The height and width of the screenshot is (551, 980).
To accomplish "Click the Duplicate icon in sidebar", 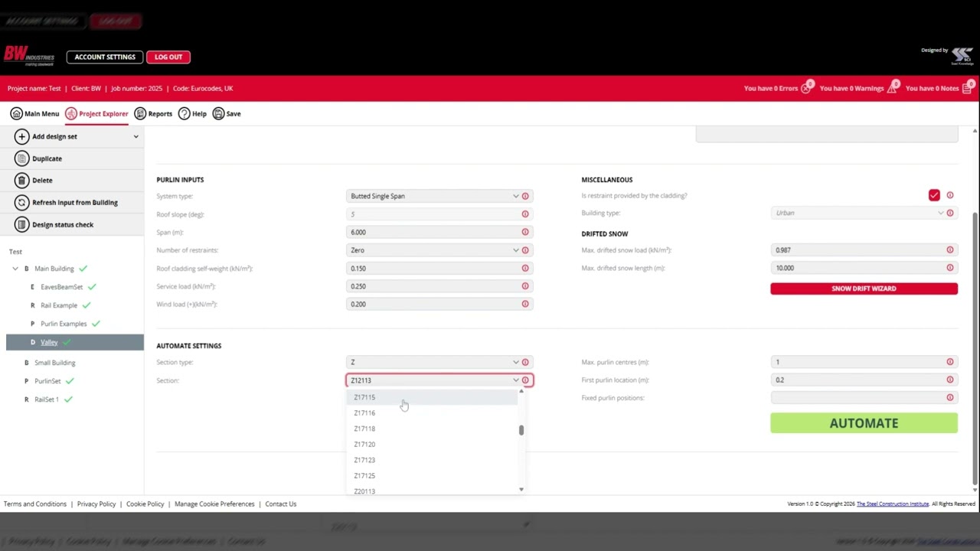I will click(21, 158).
